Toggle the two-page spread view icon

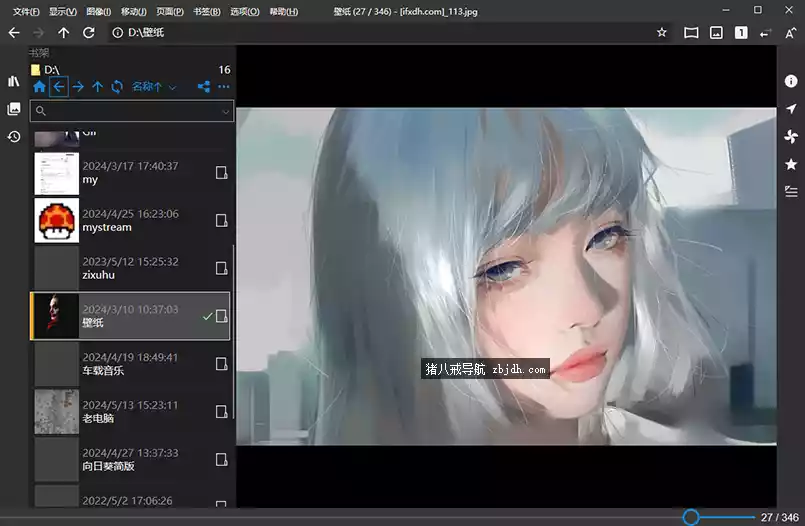point(691,33)
